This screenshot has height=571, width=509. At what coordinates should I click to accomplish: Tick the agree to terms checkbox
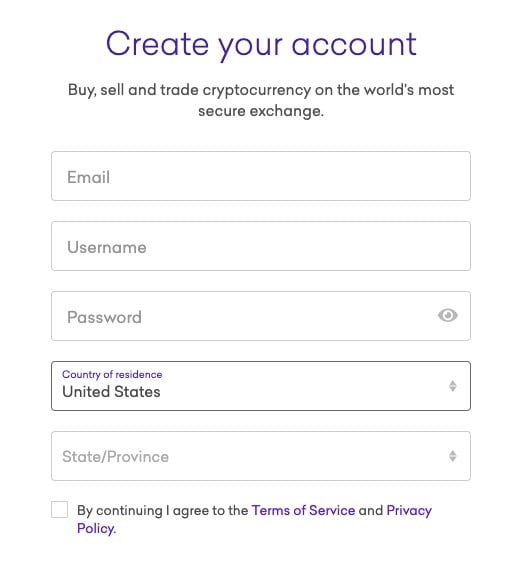click(x=59, y=509)
